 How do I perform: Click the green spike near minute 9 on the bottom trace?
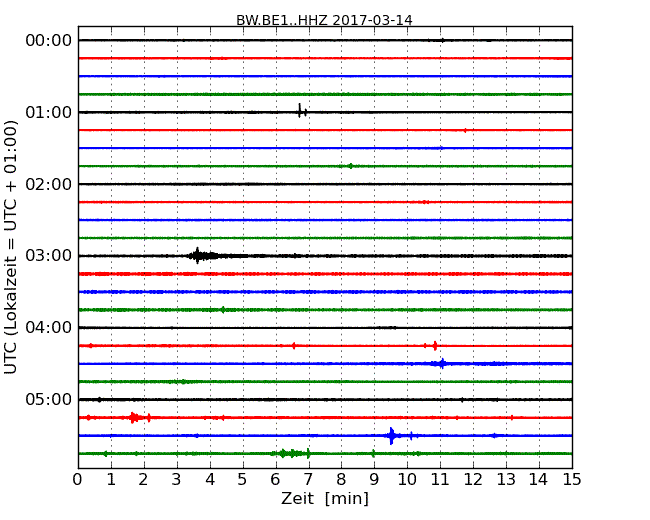tap(374, 453)
